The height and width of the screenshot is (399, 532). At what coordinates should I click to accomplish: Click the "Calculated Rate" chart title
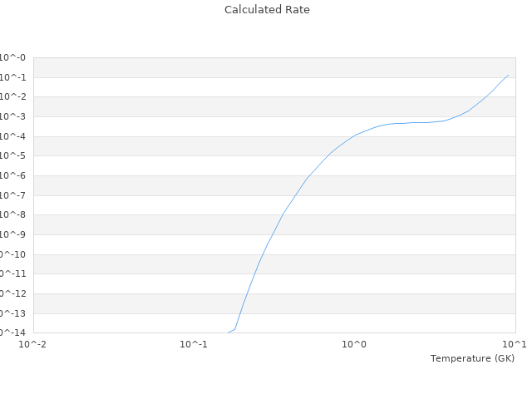tap(267, 10)
